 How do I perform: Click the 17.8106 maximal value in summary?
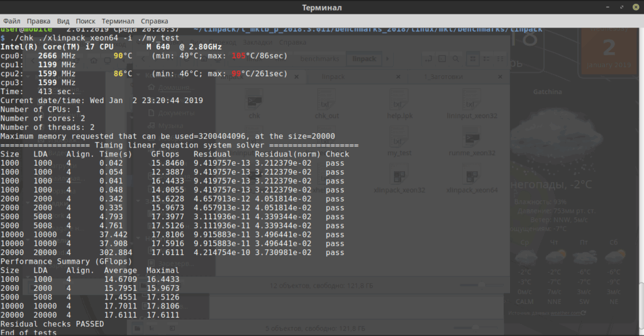coord(163,306)
